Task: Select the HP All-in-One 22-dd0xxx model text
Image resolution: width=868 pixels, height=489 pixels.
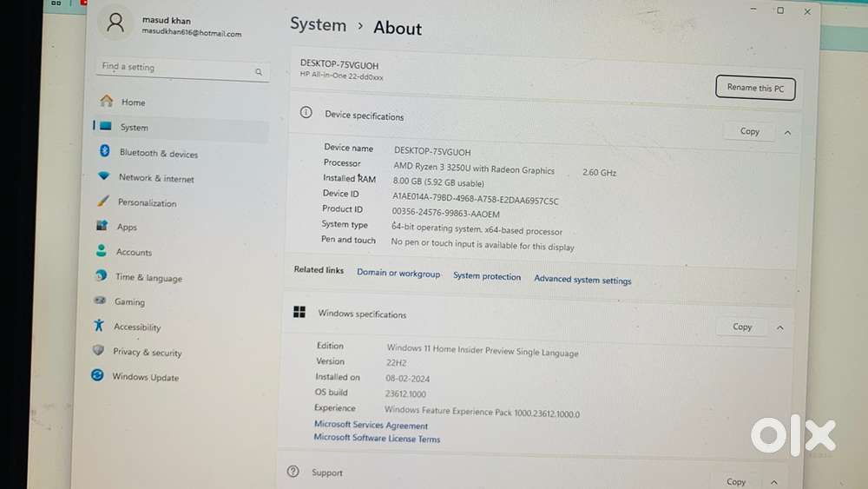Action: tap(341, 76)
